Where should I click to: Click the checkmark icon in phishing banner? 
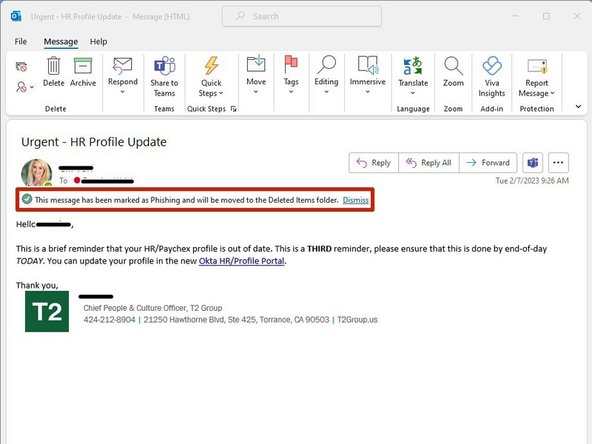coord(27,199)
